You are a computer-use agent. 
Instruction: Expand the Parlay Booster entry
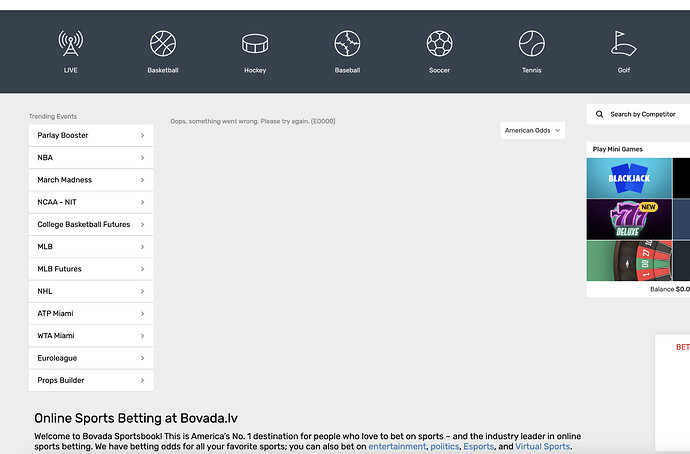click(91, 135)
